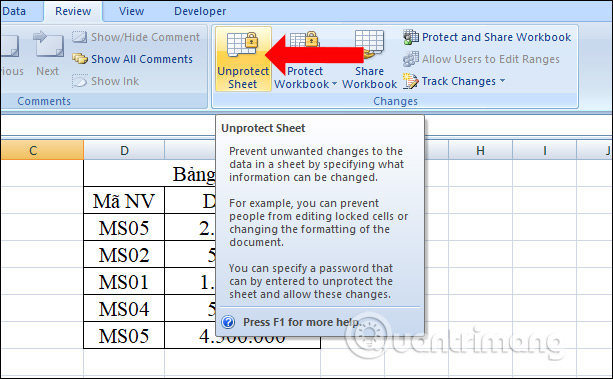Open the Data tab

14,11
